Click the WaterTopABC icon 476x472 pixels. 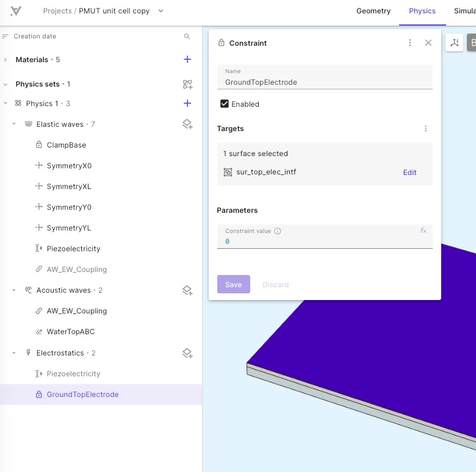[x=39, y=332]
